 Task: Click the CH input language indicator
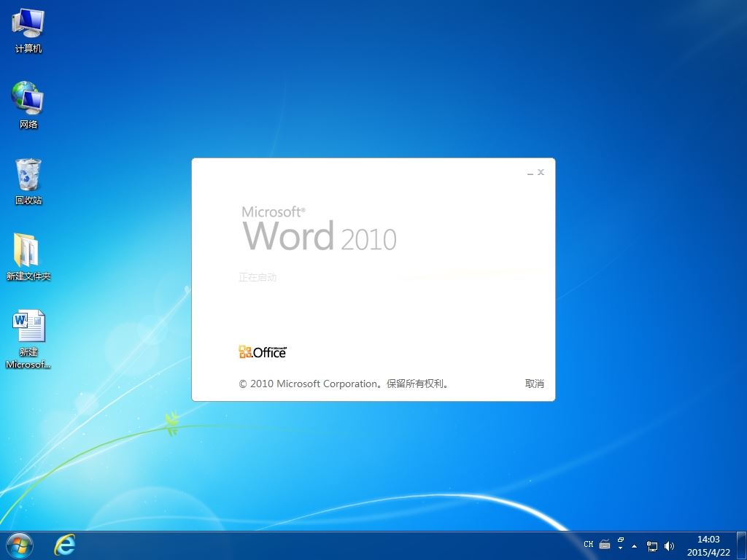[589, 544]
